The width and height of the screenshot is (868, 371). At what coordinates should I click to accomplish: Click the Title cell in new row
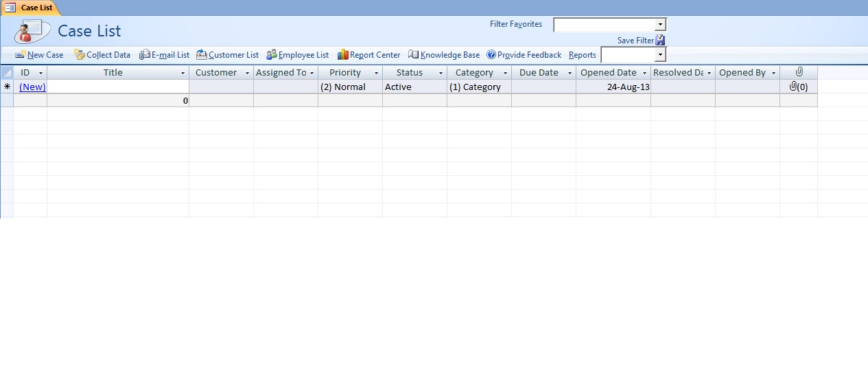[x=118, y=87]
